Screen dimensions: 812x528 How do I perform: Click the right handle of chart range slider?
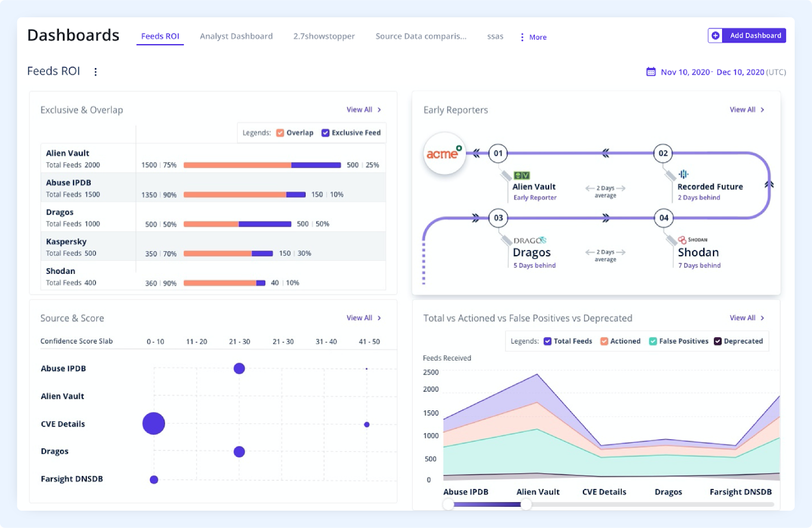coord(526,504)
